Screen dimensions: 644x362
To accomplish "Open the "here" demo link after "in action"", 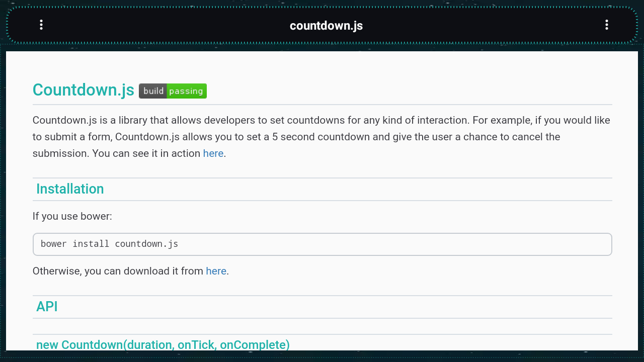I will pos(213,153).
